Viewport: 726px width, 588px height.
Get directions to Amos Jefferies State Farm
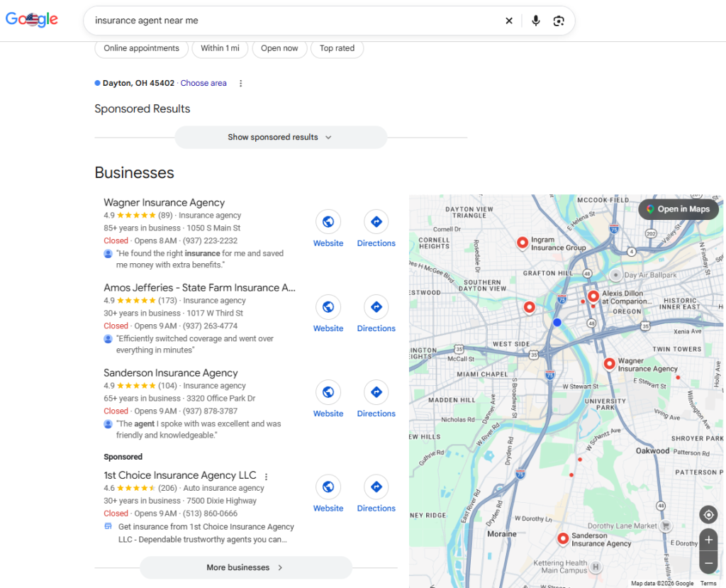point(376,307)
